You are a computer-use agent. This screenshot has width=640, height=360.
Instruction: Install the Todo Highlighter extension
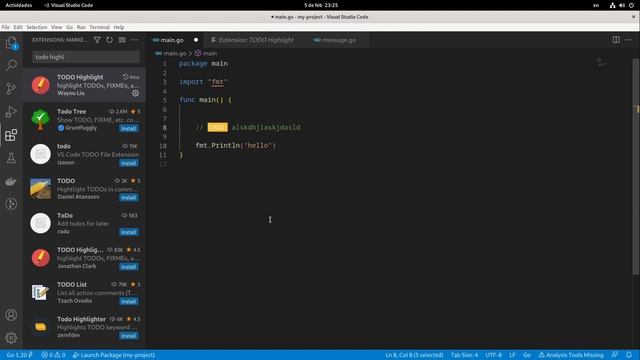coord(129,336)
